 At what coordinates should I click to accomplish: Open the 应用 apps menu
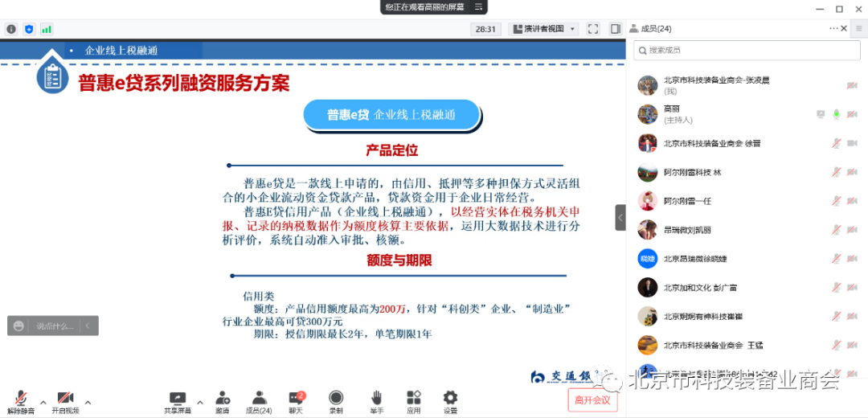tap(414, 402)
